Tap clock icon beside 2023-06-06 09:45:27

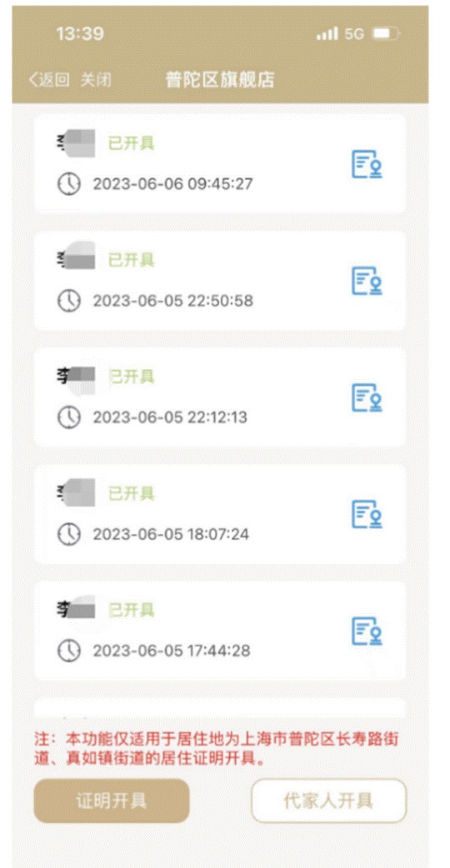69,184
